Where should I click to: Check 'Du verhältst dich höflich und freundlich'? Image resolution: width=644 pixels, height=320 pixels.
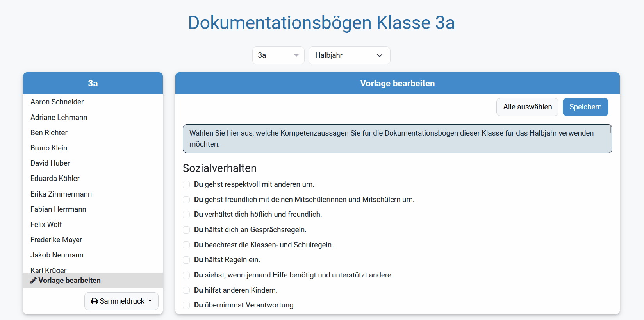pyautogui.click(x=186, y=215)
